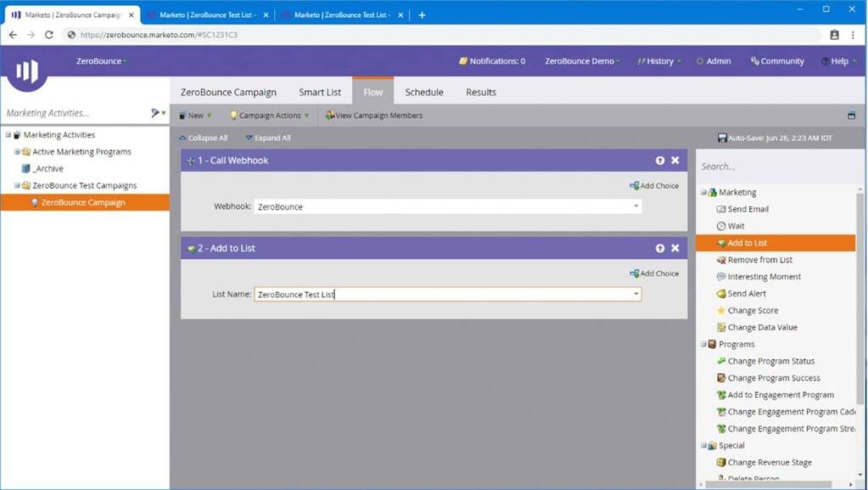Delete the Add to List flow step
The height and width of the screenshot is (490, 868).
tap(675, 248)
